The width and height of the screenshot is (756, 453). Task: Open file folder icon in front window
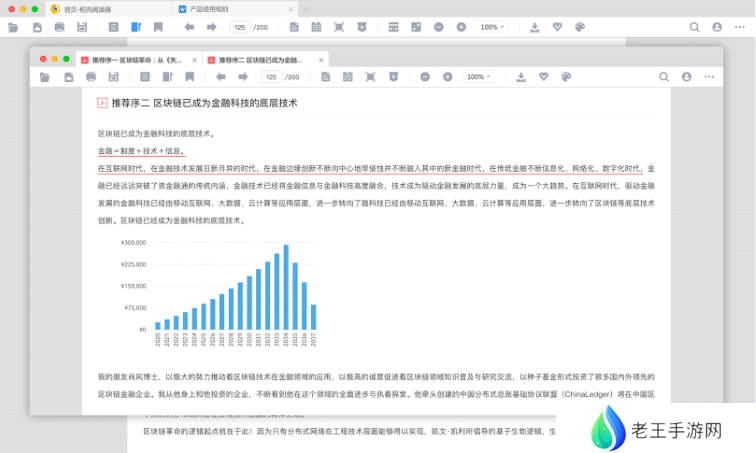coord(45,77)
